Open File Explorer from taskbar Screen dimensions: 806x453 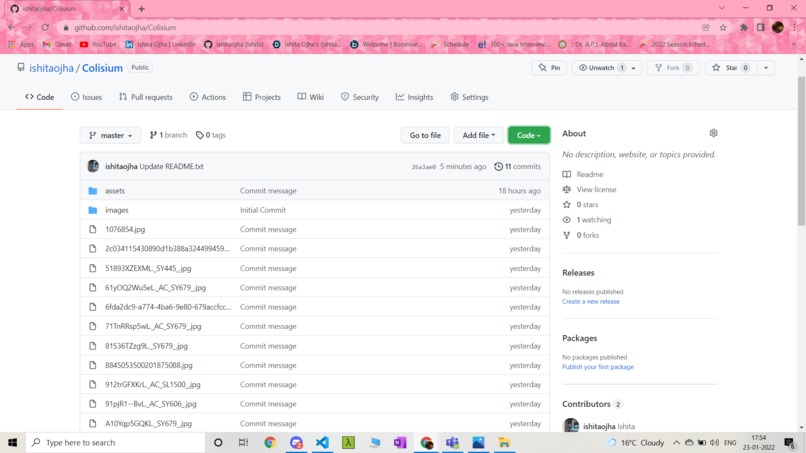[x=504, y=442]
